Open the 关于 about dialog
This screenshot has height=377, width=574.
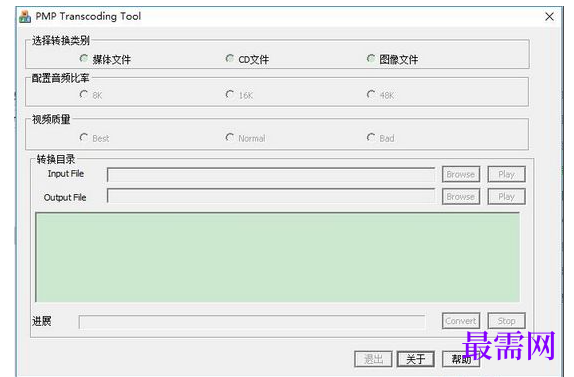pyautogui.click(x=416, y=359)
